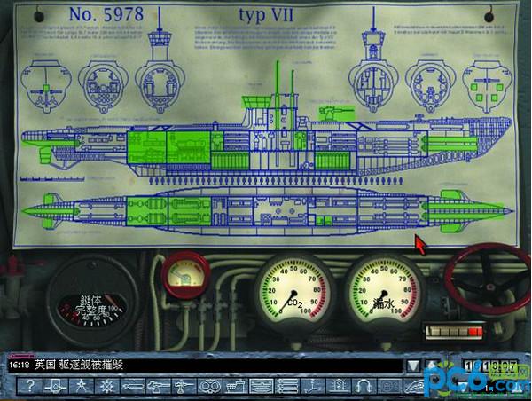Select the green conning tower bridge

coord(257,101)
